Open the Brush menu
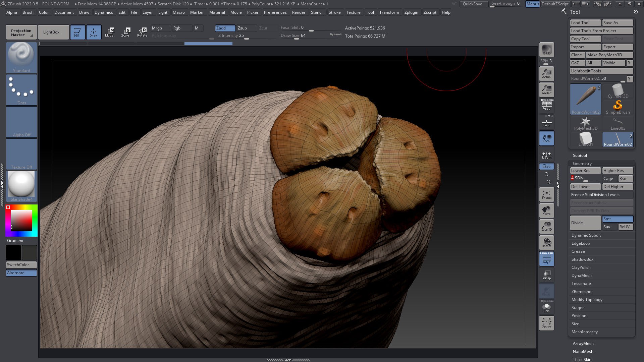 28,12
